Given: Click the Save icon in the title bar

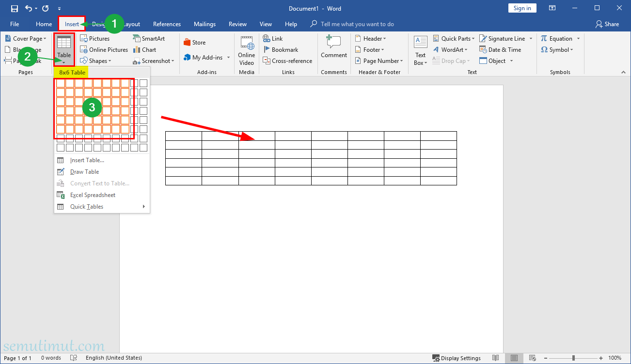Looking at the screenshot, I should (x=15, y=8).
